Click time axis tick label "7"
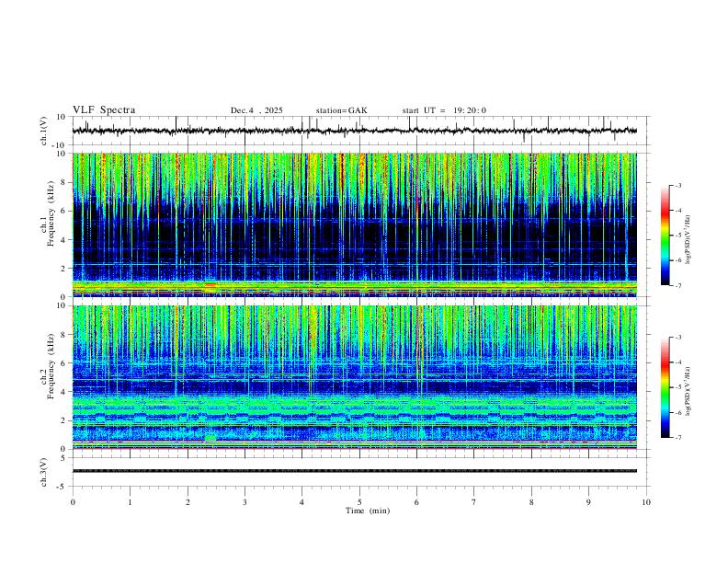Image resolution: width=728 pixels, height=563 pixels. pos(474,502)
